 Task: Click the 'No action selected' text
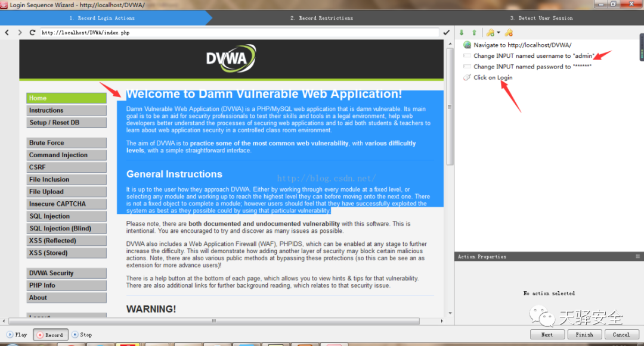[x=549, y=294]
